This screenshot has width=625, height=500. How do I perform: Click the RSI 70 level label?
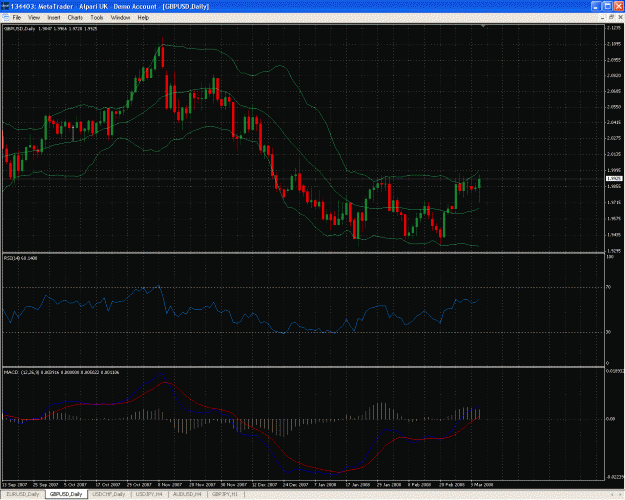609,287
